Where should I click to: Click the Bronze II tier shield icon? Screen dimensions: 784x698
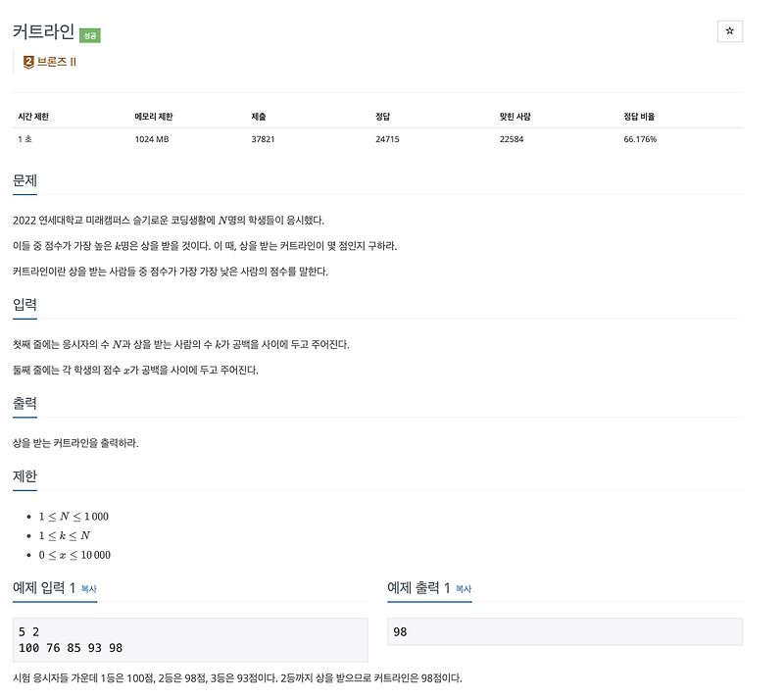click(26, 63)
